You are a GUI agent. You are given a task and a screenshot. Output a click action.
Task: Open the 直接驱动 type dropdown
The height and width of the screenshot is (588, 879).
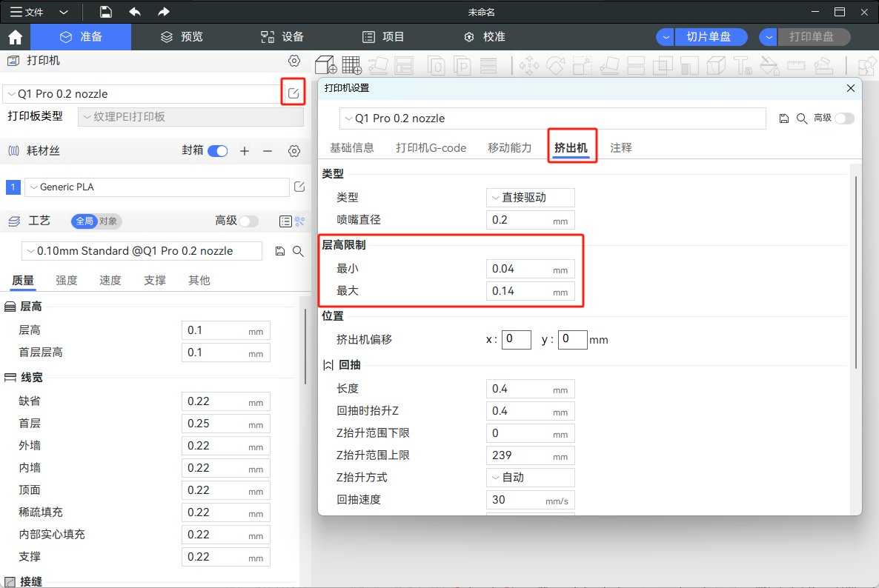point(530,198)
